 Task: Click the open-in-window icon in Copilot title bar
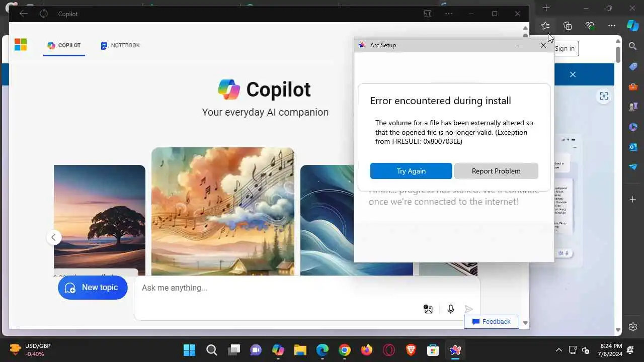click(x=428, y=14)
